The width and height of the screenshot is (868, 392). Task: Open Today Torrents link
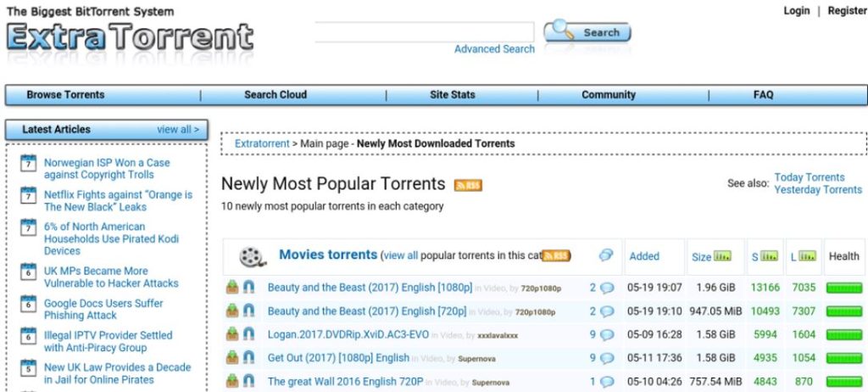pyautogui.click(x=810, y=177)
